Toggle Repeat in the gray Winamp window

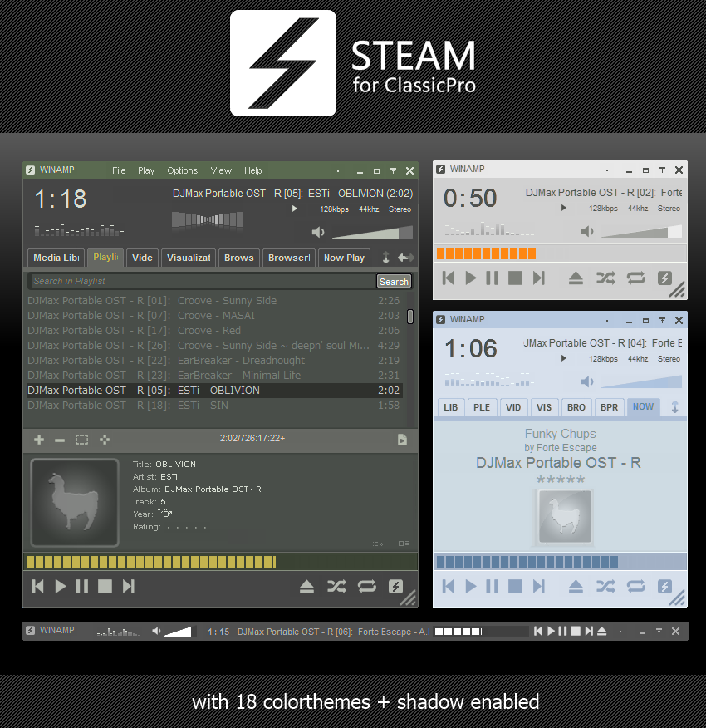click(636, 278)
